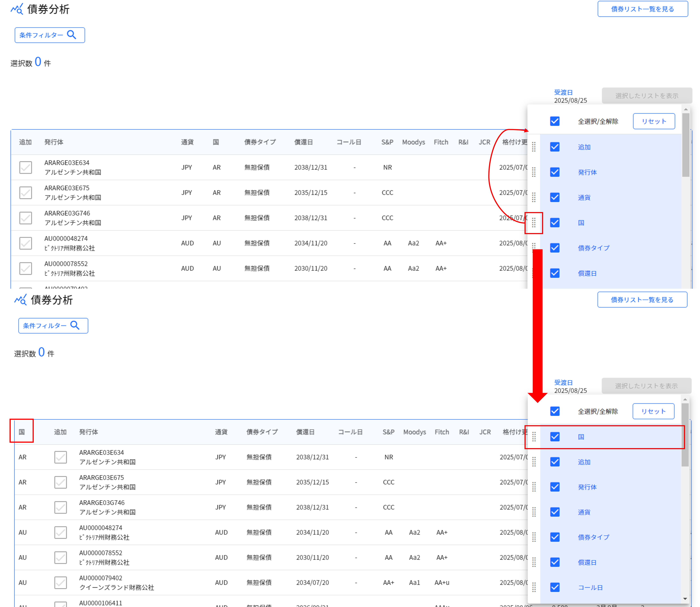
Task: Grab the drag handle beside 追加 in the upper column list
Action: coord(534,147)
